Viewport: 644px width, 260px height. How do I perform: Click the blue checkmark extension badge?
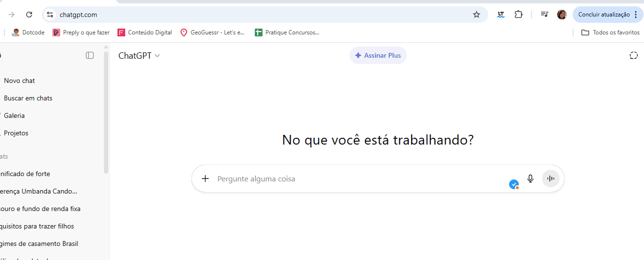[x=514, y=184]
